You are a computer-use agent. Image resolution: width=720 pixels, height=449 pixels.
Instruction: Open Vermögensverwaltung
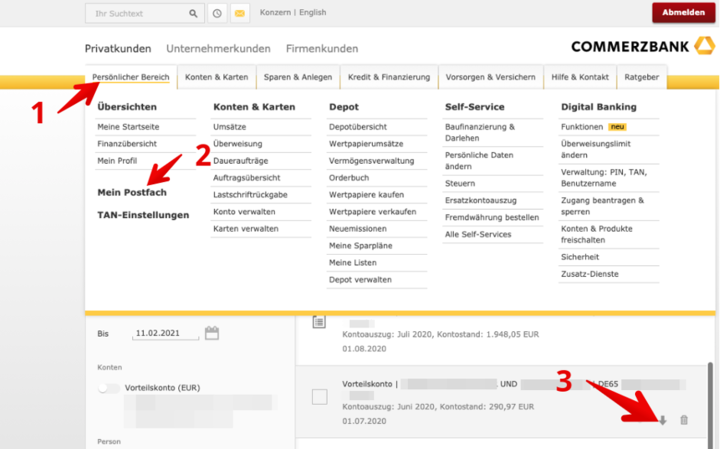click(x=371, y=161)
